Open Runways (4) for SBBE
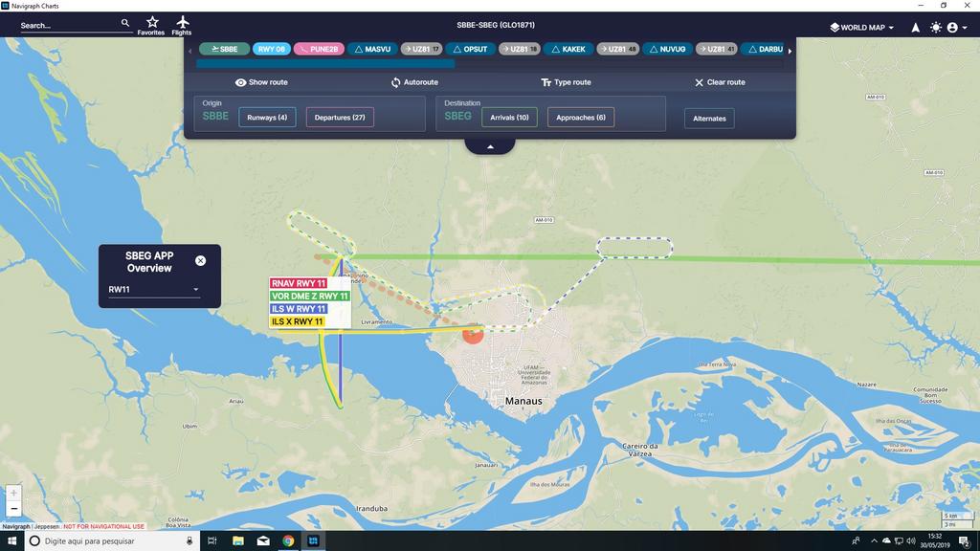Viewport: 980px width, 551px height. 267,118
